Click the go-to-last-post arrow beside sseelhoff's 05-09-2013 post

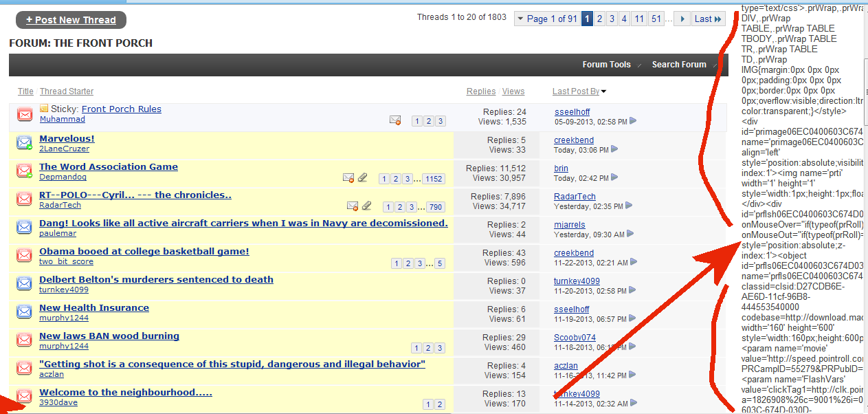pyautogui.click(x=633, y=121)
